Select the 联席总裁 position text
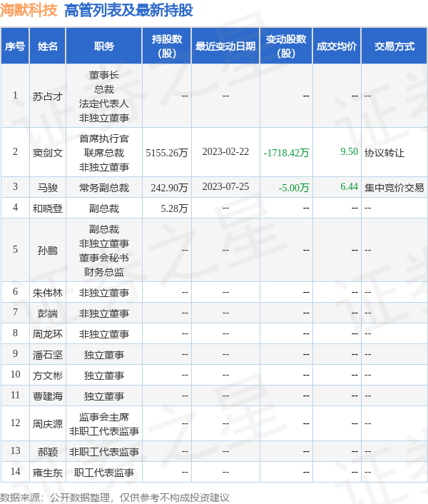 pos(104,153)
